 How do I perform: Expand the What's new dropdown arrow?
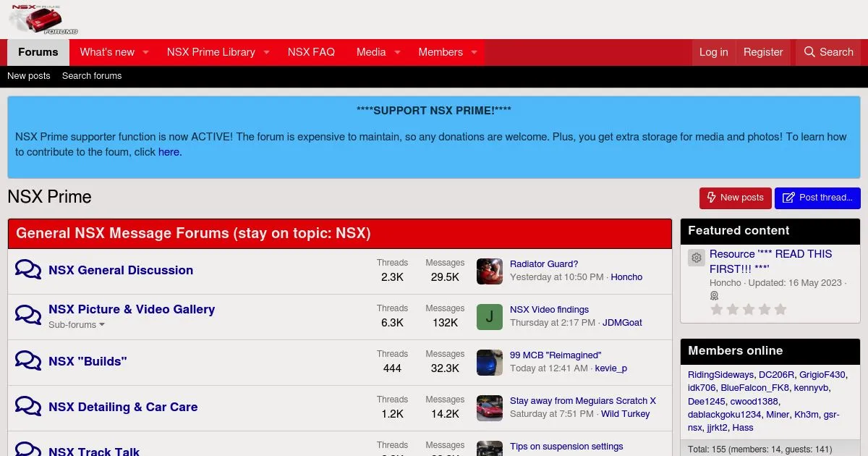(145, 52)
